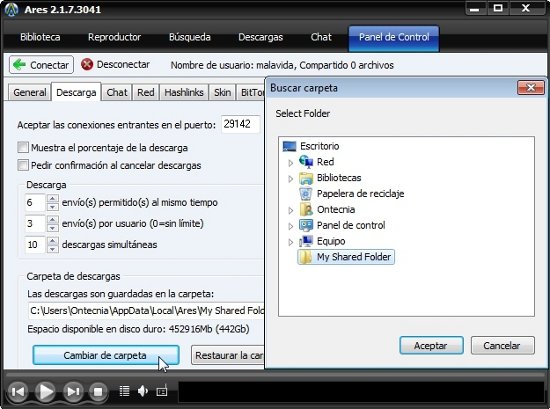Check Pedir confirmación al cancelar descargas

pos(23,165)
